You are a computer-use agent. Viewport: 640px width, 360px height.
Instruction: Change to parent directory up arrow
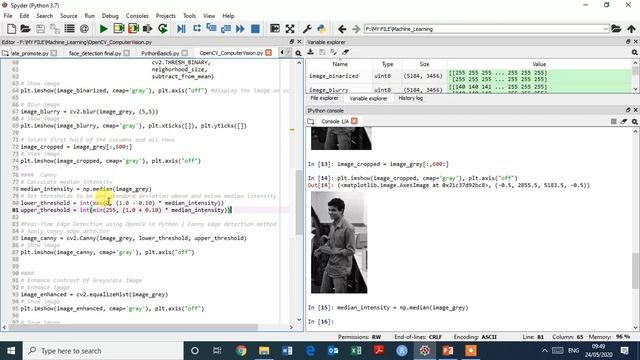click(x=631, y=29)
